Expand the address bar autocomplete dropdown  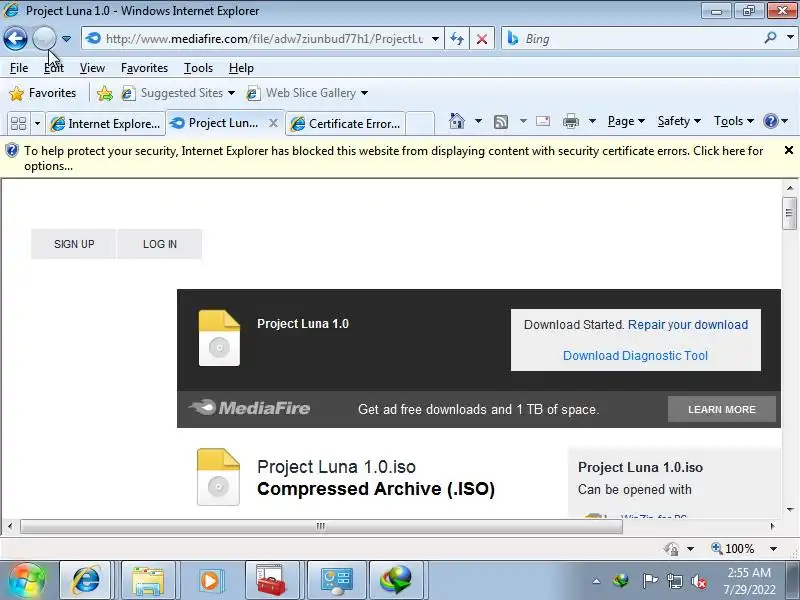click(435, 39)
